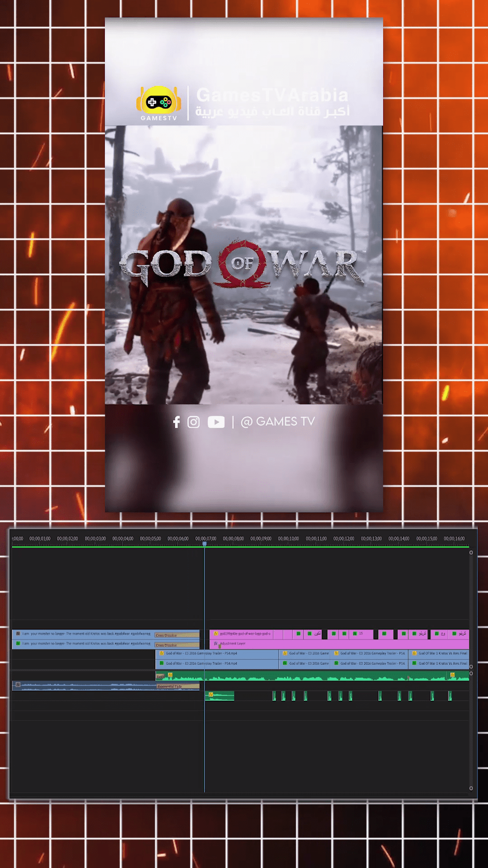The height and width of the screenshot is (868, 488).
Task: Click fx badge on short green audio clip at playhead
Action: [x=211, y=694]
